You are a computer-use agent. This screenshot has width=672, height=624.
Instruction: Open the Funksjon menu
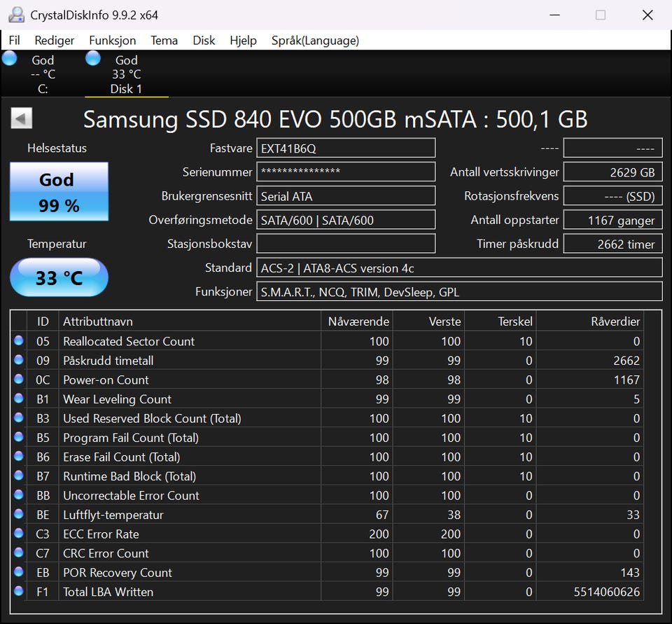coord(112,41)
